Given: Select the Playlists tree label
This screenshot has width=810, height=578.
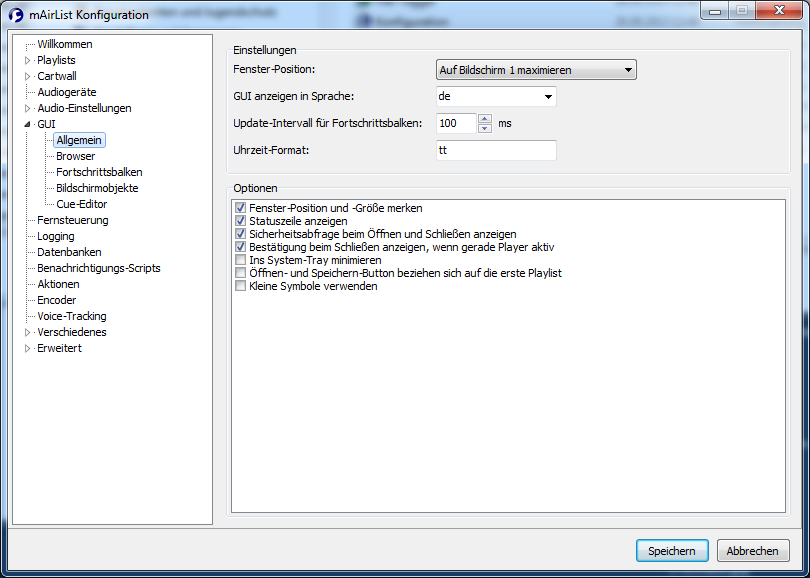Looking at the screenshot, I should click(56, 60).
